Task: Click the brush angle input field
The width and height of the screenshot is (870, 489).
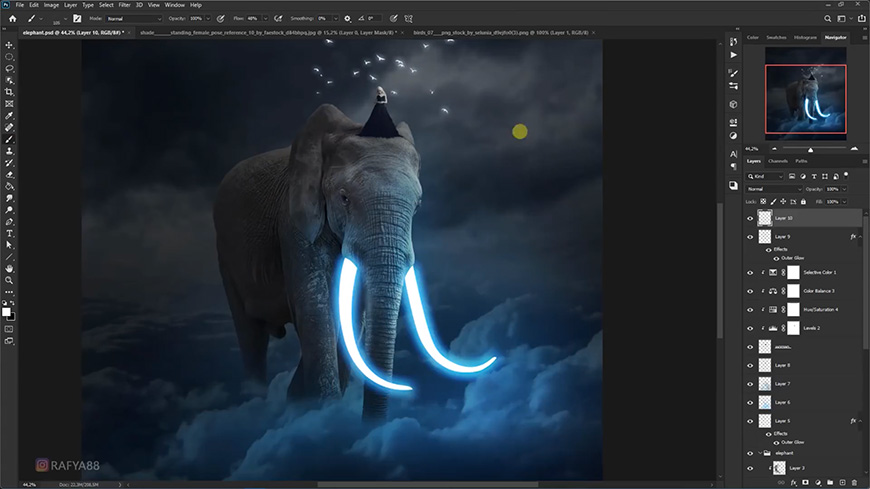Action: point(373,18)
